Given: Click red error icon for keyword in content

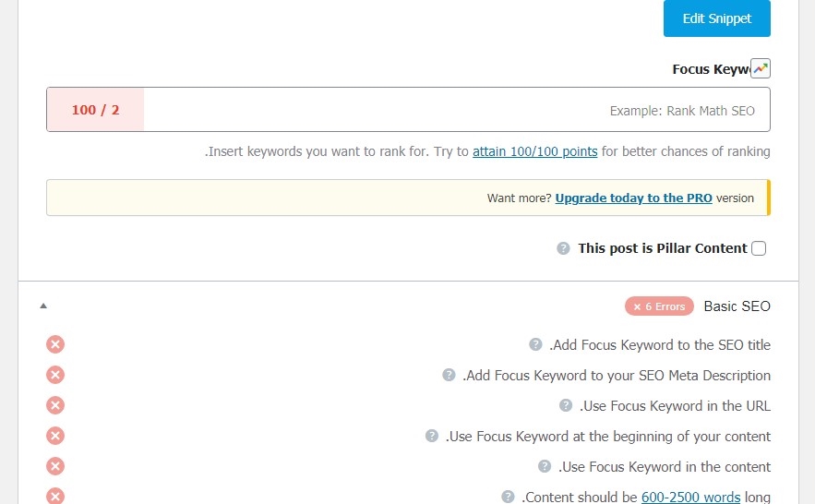Looking at the screenshot, I should (x=55, y=466).
